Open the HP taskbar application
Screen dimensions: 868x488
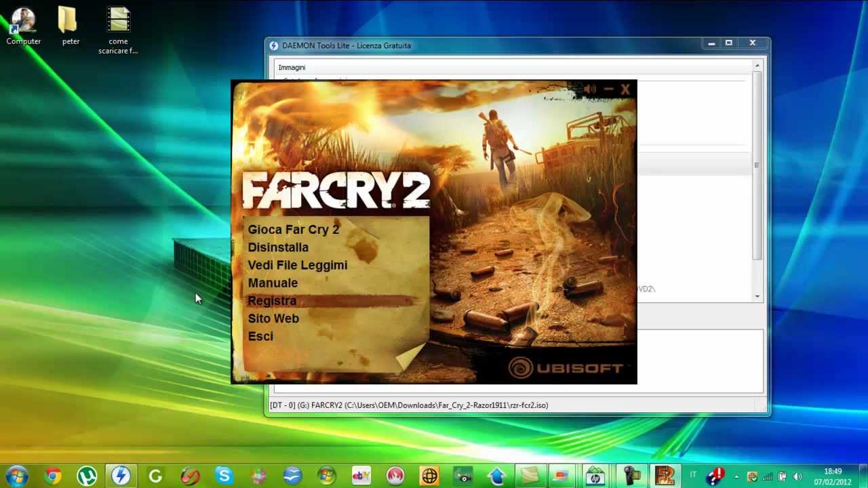(595, 476)
